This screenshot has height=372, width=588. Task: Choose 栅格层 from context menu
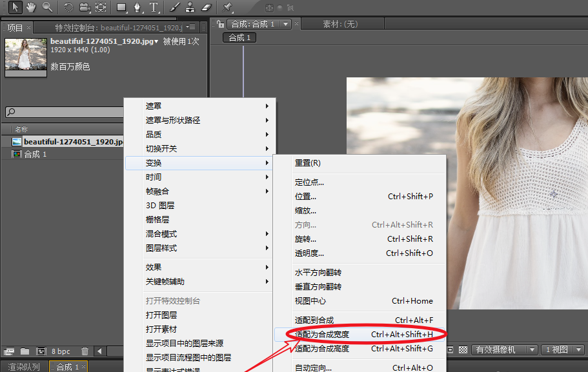tap(200, 220)
